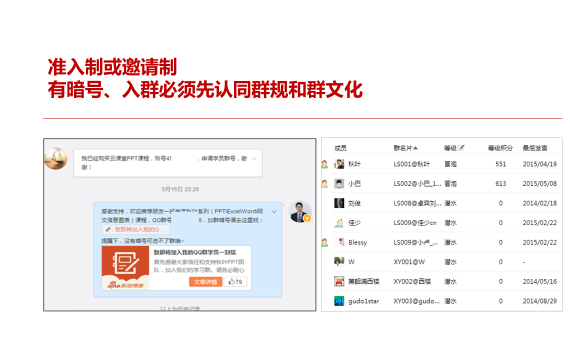
Task: Click 小巴's member avatar
Action: 339,184
